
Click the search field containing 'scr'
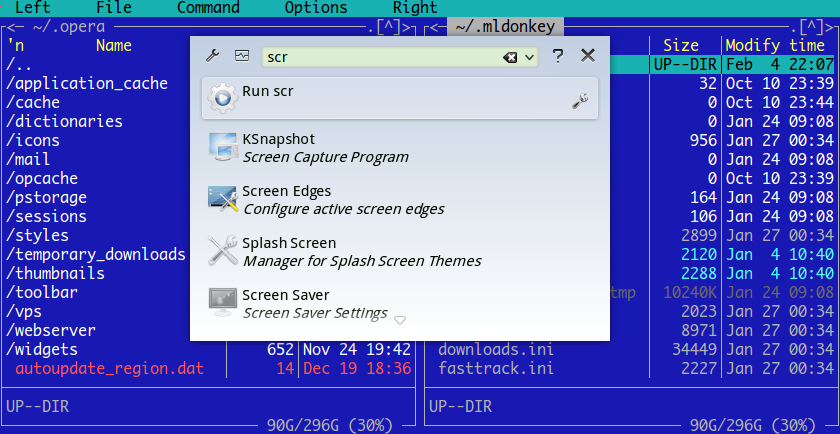click(x=399, y=57)
